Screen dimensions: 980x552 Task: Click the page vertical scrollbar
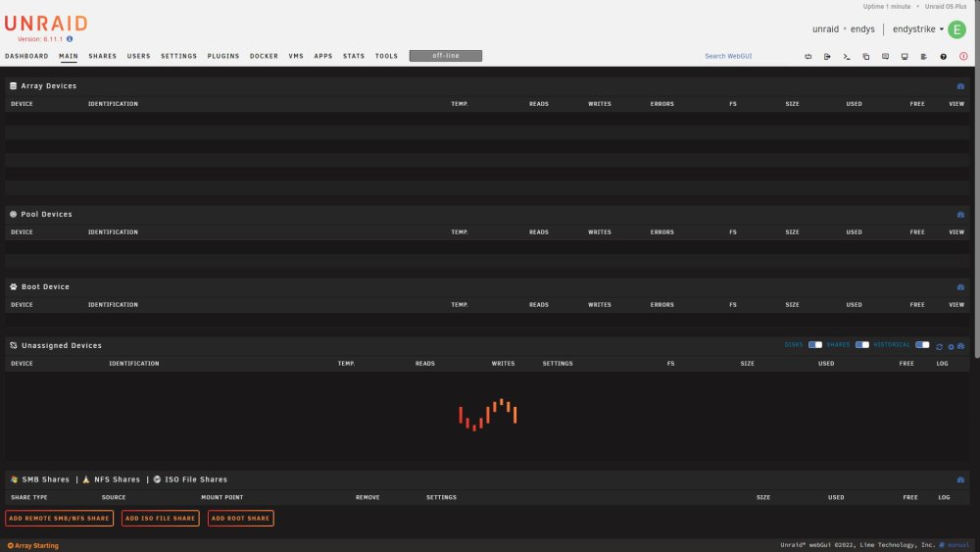tap(977, 178)
